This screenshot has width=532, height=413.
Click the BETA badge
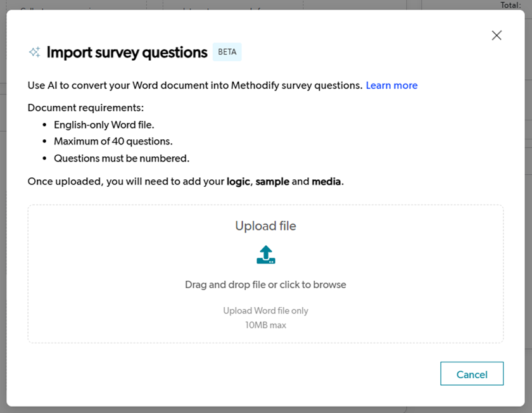click(x=227, y=52)
